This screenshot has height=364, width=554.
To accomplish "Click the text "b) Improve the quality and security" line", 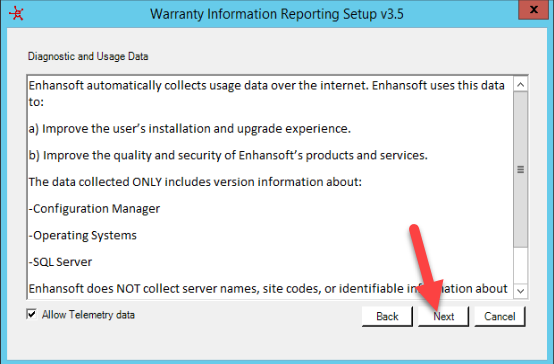I will pyautogui.click(x=228, y=155).
